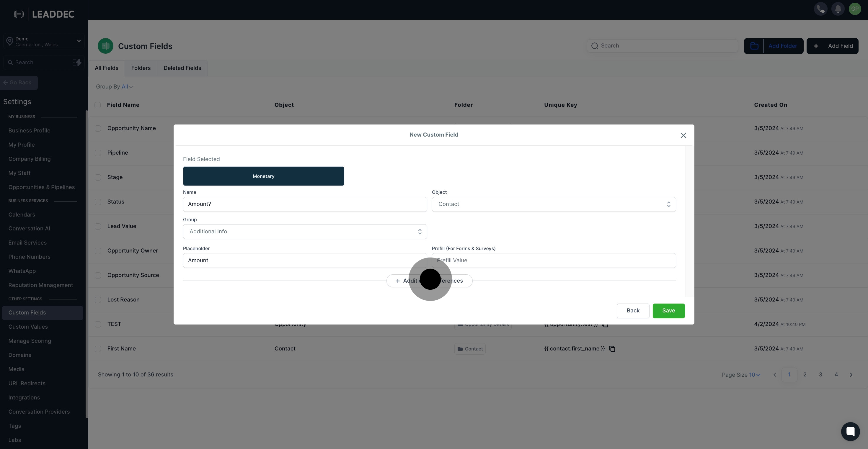Click the Back button in dialog
Viewport: 868px width, 449px height.
coord(633,311)
